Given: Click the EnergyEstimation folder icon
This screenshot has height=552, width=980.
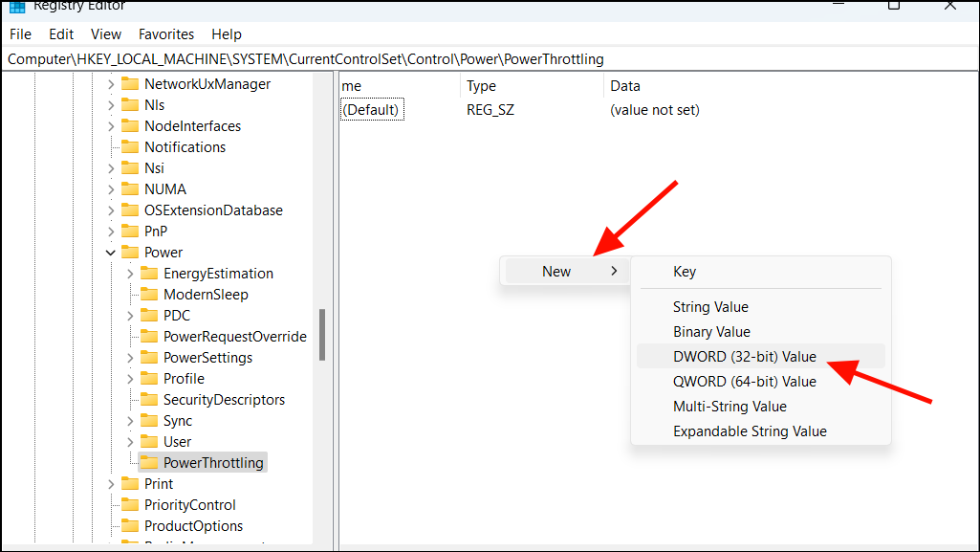Looking at the screenshot, I should coord(149,274).
